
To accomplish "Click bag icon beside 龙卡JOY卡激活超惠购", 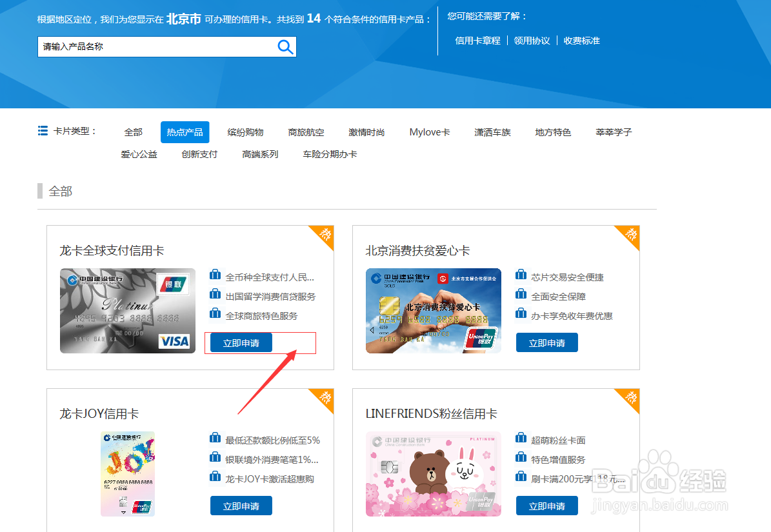I will pyautogui.click(x=215, y=476).
